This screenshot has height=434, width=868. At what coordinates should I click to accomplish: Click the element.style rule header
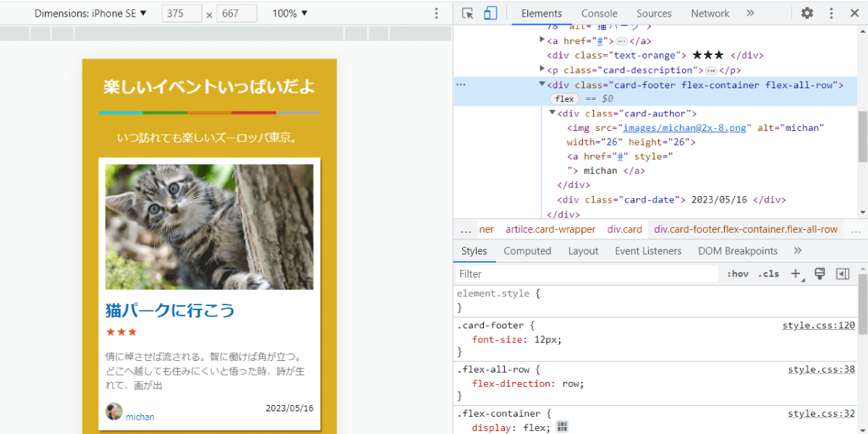[x=498, y=294]
